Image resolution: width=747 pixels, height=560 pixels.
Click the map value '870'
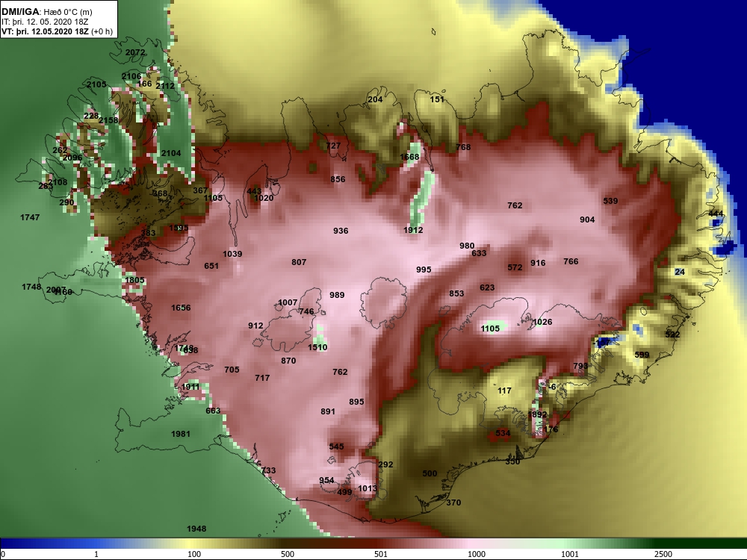point(288,361)
